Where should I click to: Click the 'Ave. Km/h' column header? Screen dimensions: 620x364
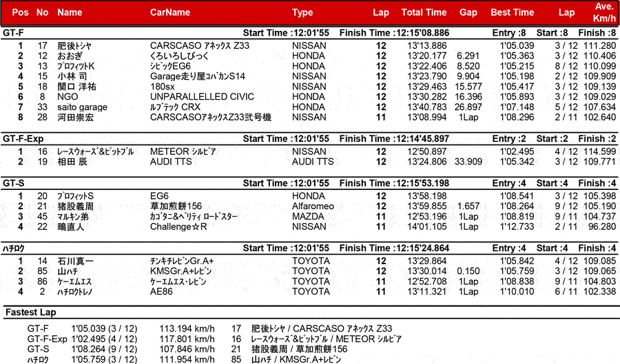604,12
